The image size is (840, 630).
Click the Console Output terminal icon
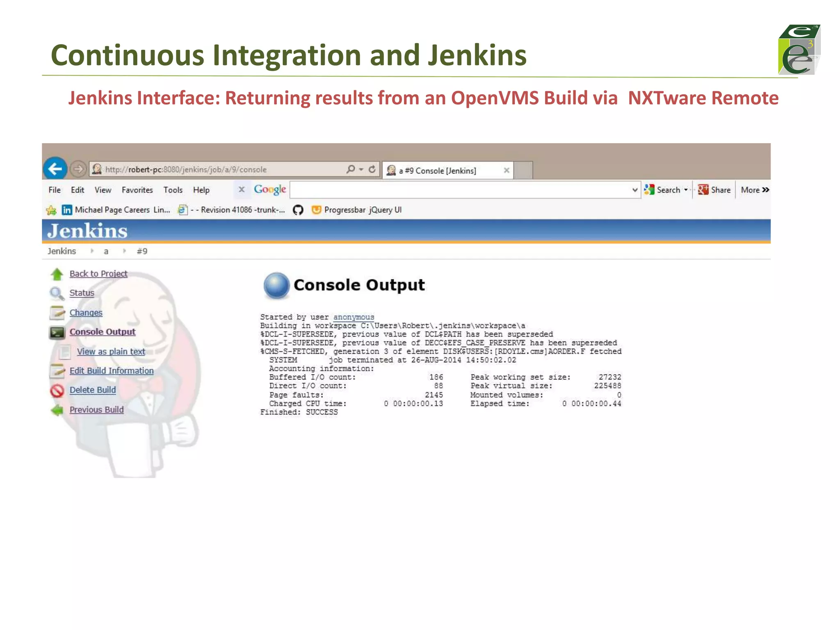pos(57,333)
